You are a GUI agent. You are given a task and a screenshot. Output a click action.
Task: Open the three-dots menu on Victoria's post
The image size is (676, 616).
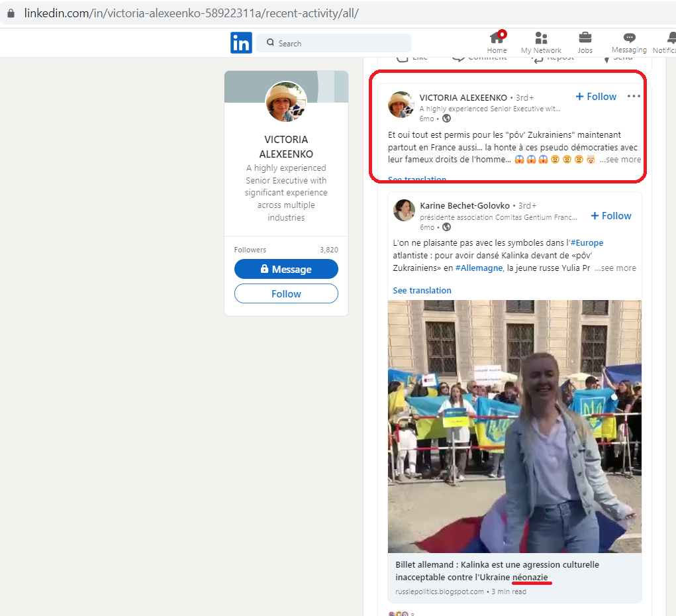click(x=634, y=96)
